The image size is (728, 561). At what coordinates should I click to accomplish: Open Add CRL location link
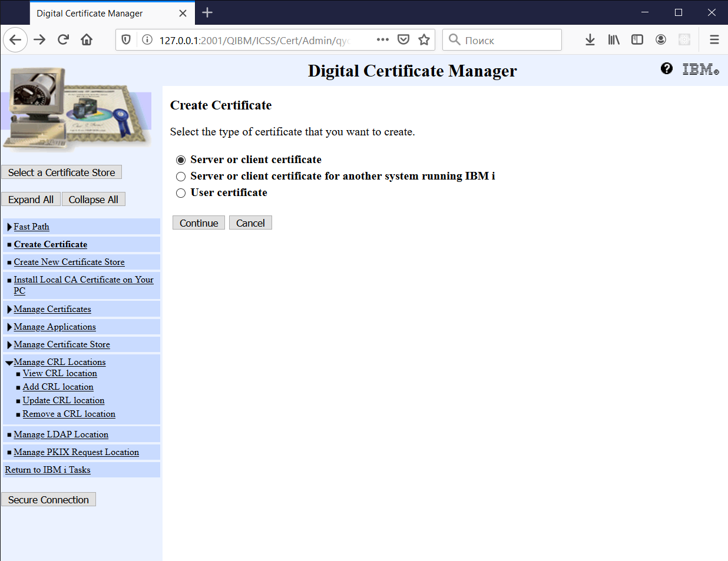58,387
